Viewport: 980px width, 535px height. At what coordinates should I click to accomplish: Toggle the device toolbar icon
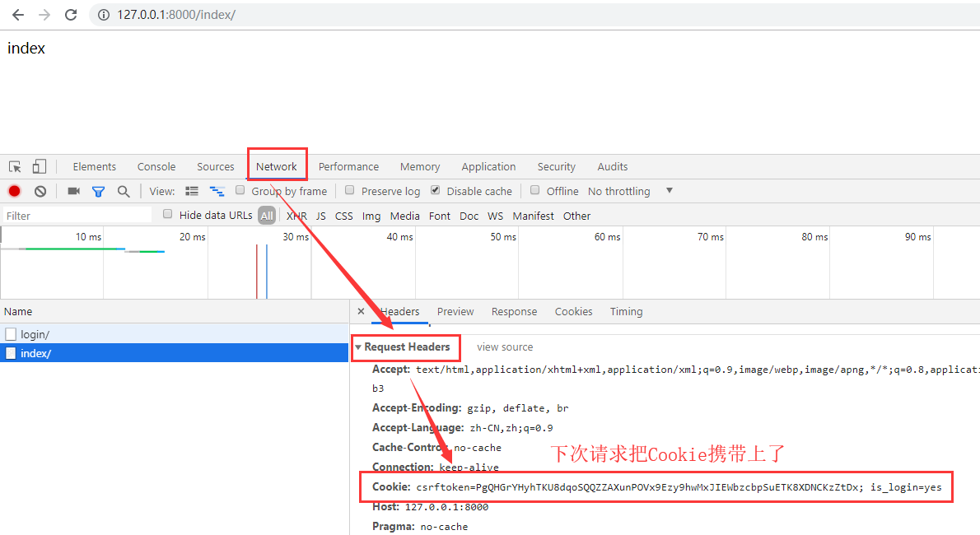pos(40,166)
